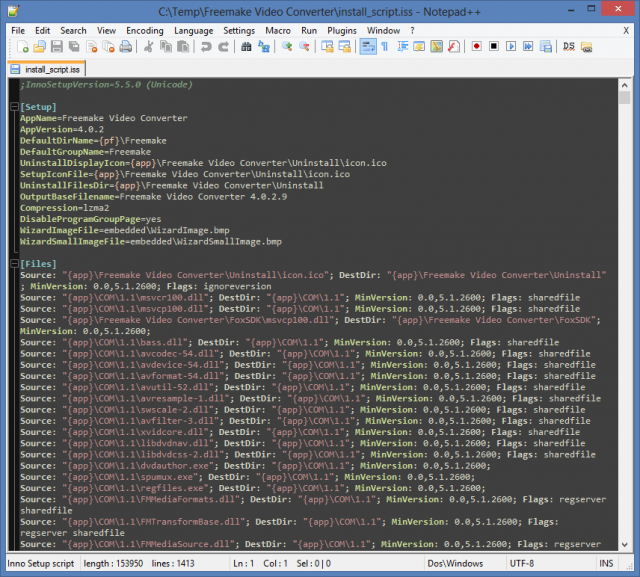The height and width of the screenshot is (577, 640).
Task: Open the Plugins menu
Action: 342,30
